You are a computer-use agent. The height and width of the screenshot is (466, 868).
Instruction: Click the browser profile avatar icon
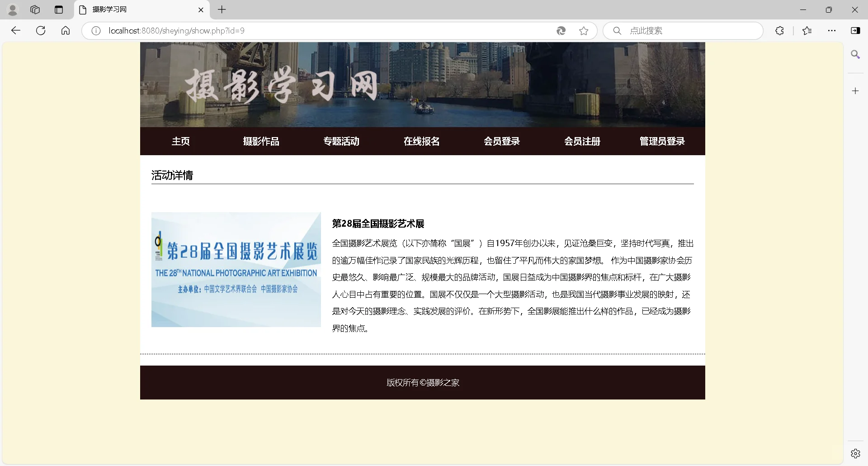(x=13, y=10)
